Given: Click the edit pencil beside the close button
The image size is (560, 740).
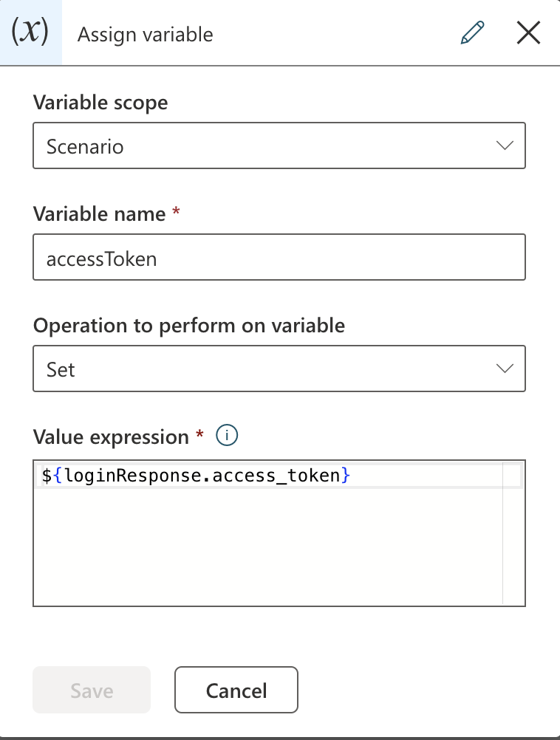Looking at the screenshot, I should click(472, 32).
